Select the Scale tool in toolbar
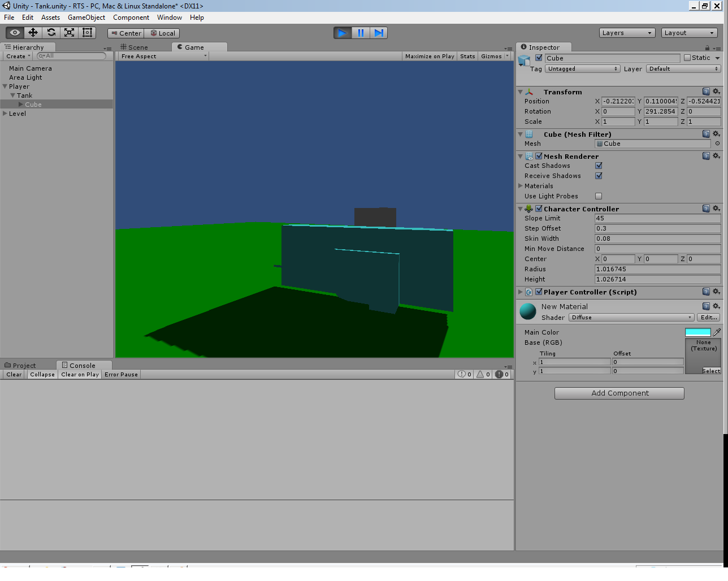Image resolution: width=728 pixels, height=581 pixels. click(69, 33)
